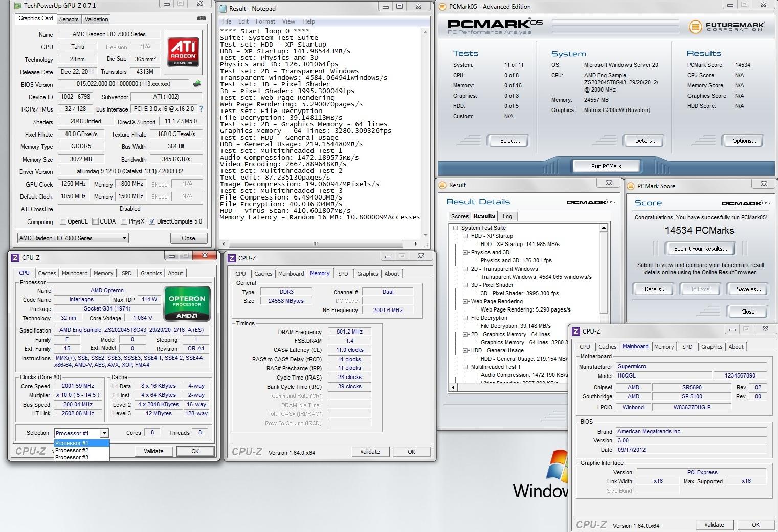Open the File menu in Notepad
Image resolution: width=778 pixels, height=532 pixels.
227,21
